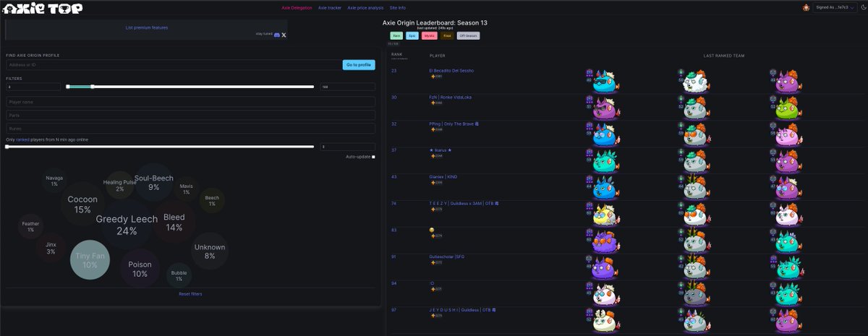The image size is (868, 336).
Task: Click List premium features link
Action: click(147, 27)
